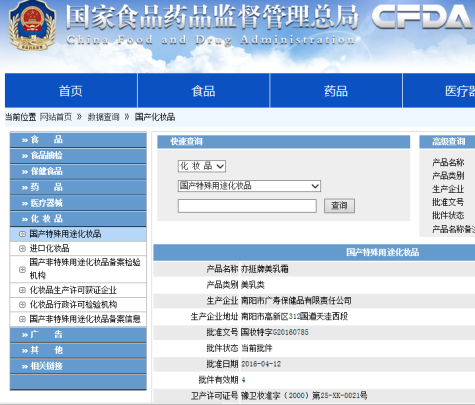Open the 保健食品 sidebar section
The height and width of the screenshot is (405, 475).
pyautogui.click(x=78, y=171)
